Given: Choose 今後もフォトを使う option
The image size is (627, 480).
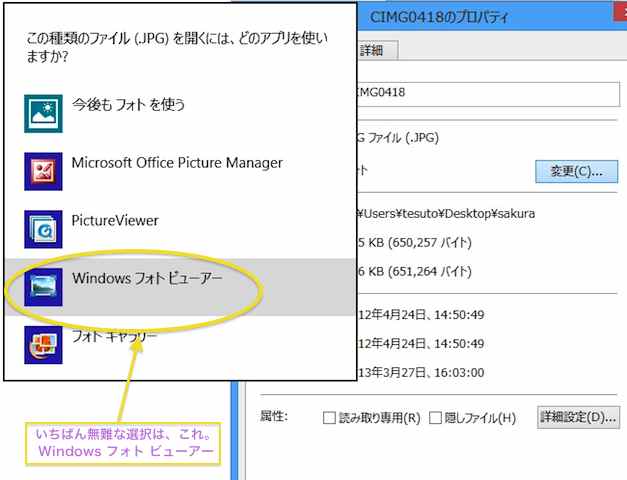Looking at the screenshot, I should click(128, 104).
